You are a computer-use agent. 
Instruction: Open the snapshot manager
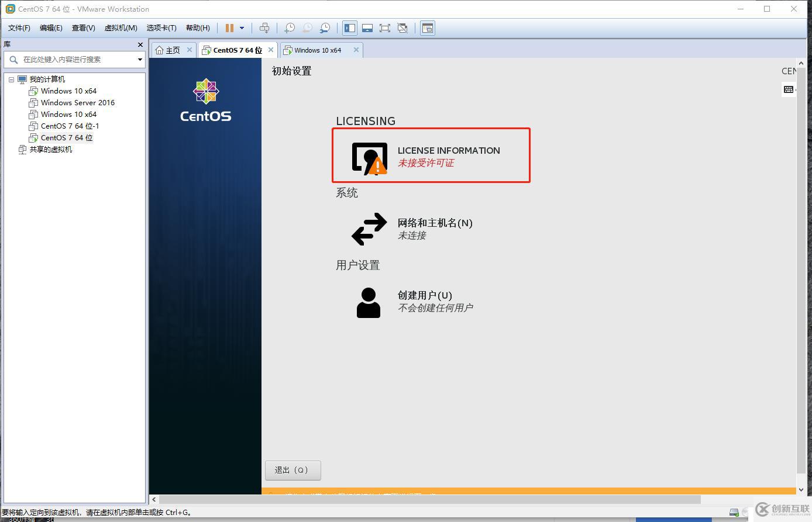point(325,28)
